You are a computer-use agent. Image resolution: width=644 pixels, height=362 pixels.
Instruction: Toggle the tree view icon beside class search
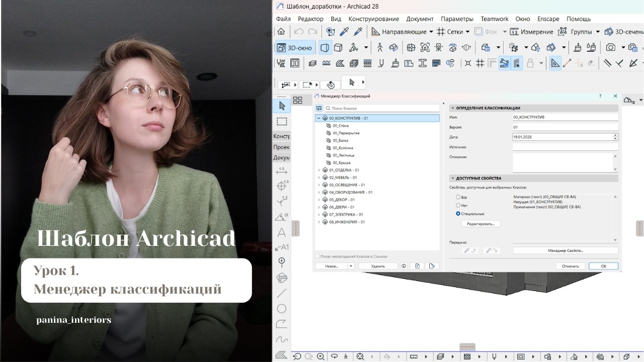319,108
